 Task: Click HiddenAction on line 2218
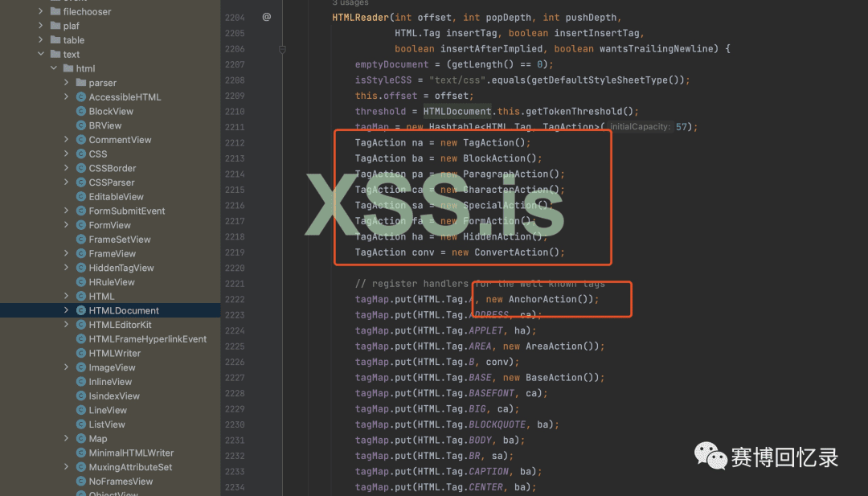pos(497,237)
